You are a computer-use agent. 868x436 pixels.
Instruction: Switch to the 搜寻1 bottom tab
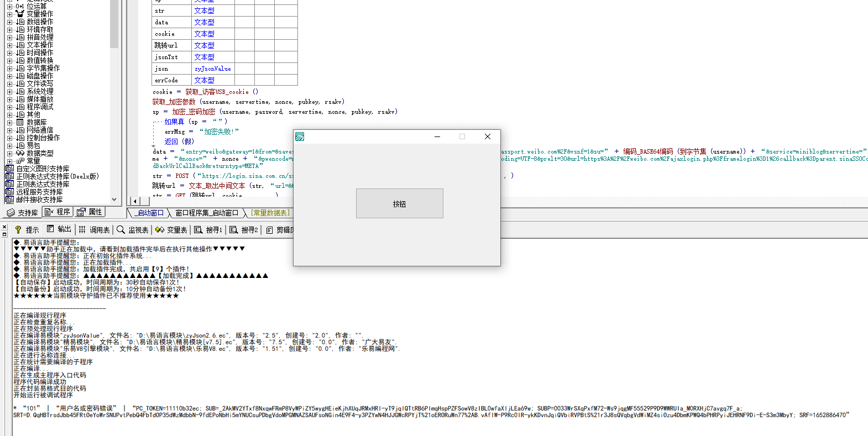coord(208,229)
